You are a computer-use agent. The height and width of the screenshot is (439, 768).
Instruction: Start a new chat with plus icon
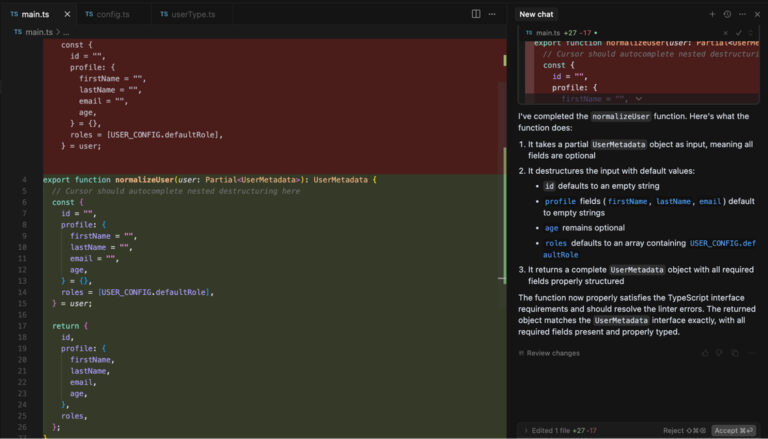712,14
